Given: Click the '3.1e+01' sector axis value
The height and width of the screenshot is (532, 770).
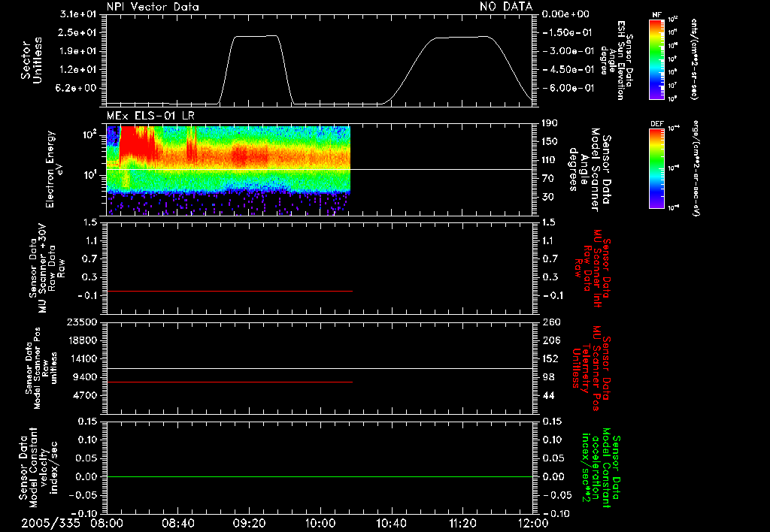Looking at the screenshot, I should pyautogui.click(x=78, y=14).
